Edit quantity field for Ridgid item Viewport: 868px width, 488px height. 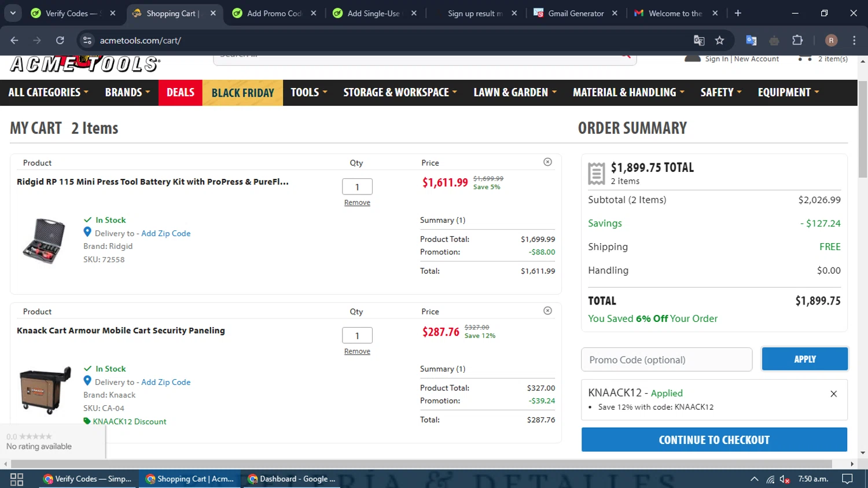click(357, 187)
